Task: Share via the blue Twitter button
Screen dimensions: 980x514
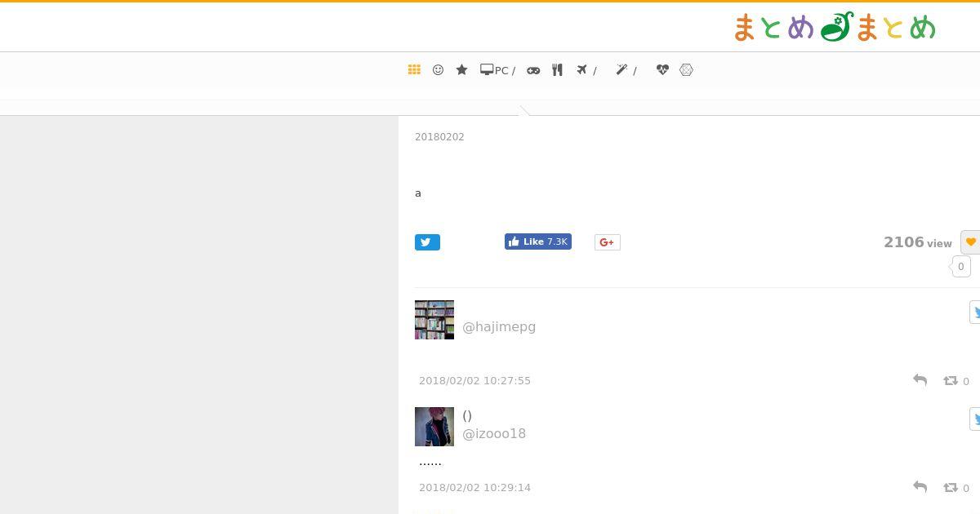Action: click(427, 242)
